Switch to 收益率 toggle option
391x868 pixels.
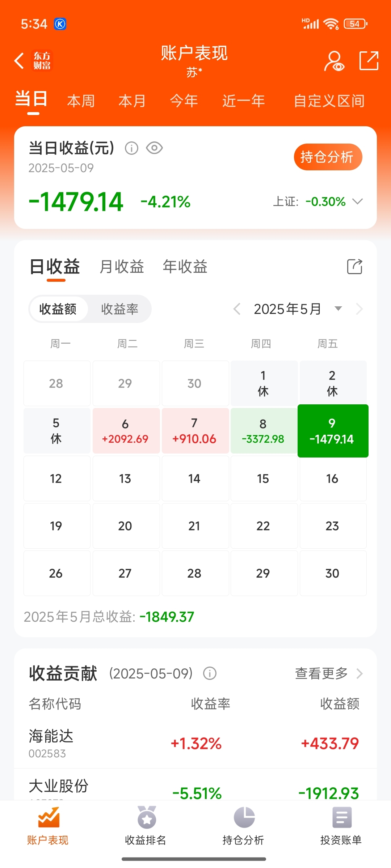(119, 309)
